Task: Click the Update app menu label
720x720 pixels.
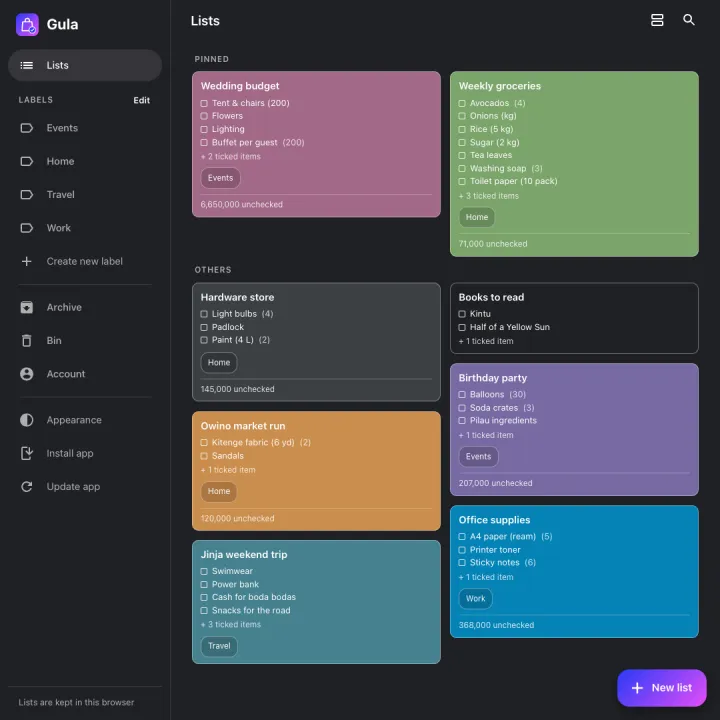Action: tap(73, 486)
